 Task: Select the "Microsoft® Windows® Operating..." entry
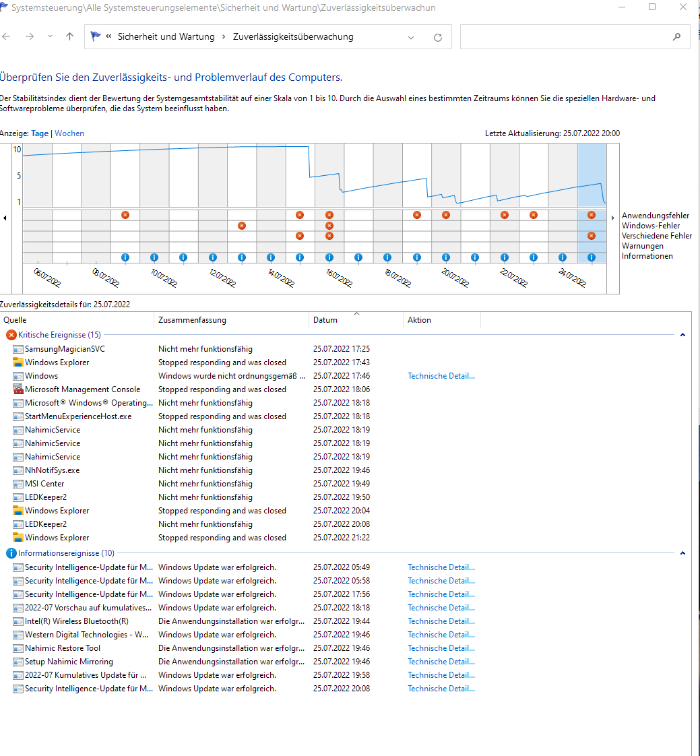pos(89,403)
